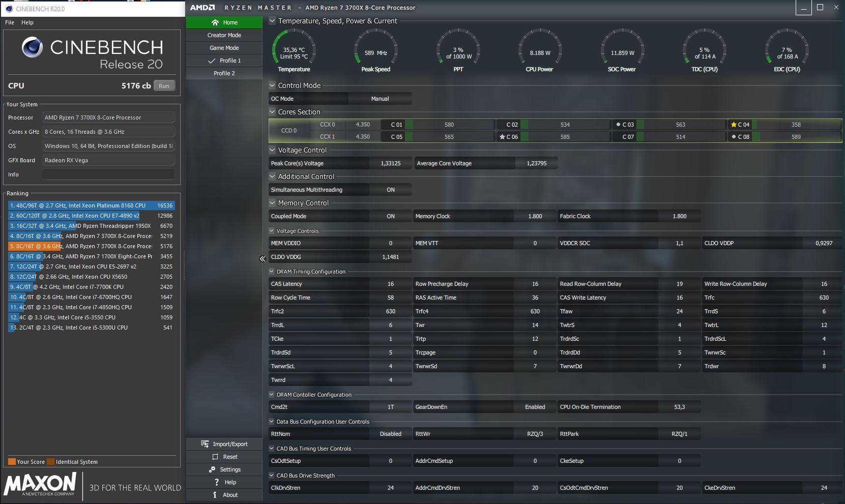
Task: Click the Temperature gauge dial
Action: pyautogui.click(x=294, y=50)
